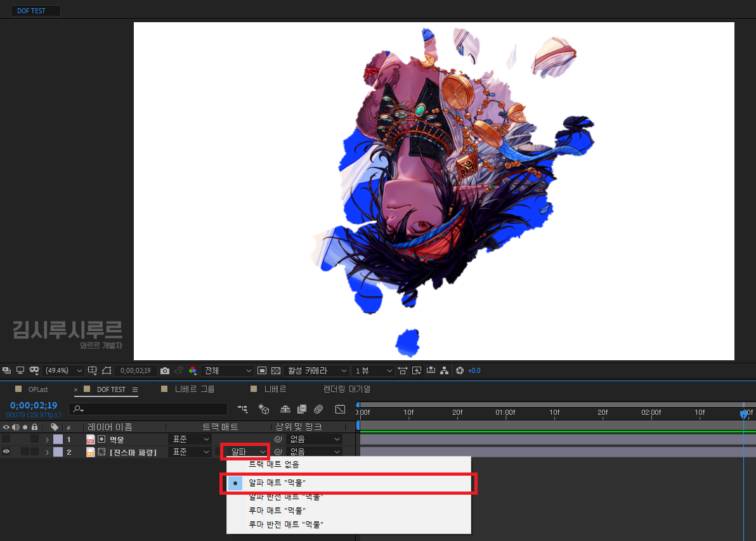756x541 pixels.
Task: Switch to the 니베르 timeline tab
Action: (x=275, y=389)
